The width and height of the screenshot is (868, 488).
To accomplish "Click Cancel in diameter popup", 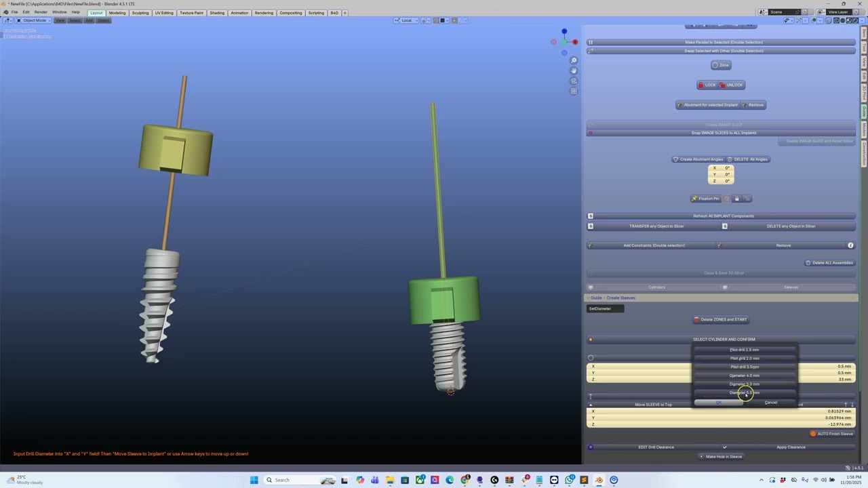I will 770,403.
